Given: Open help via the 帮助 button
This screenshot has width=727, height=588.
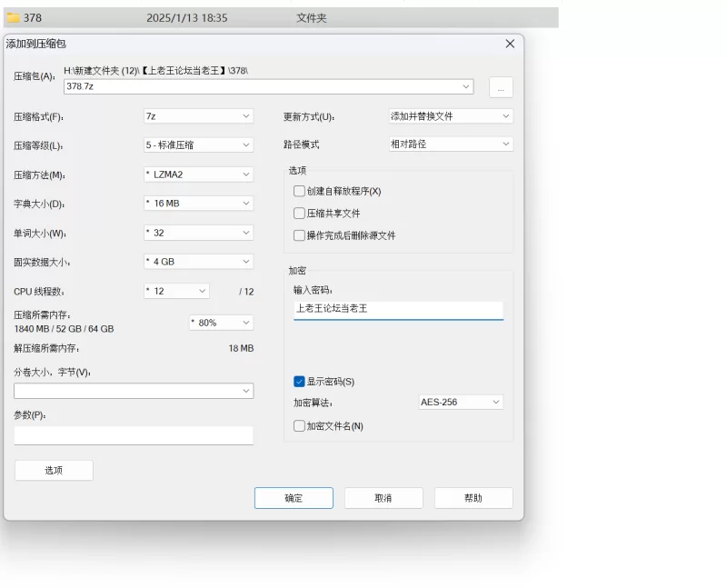Looking at the screenshot, I should click(x=473, y=498).
